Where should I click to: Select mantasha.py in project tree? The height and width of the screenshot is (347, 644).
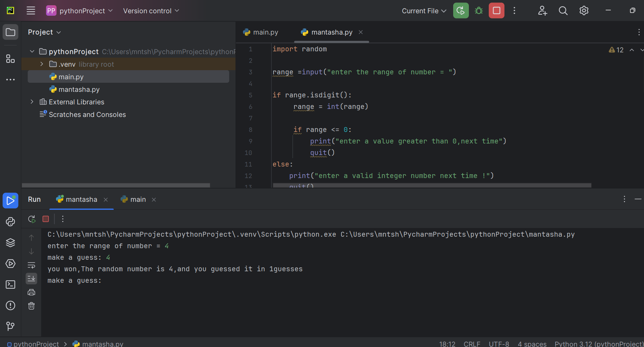click(128, 89)
